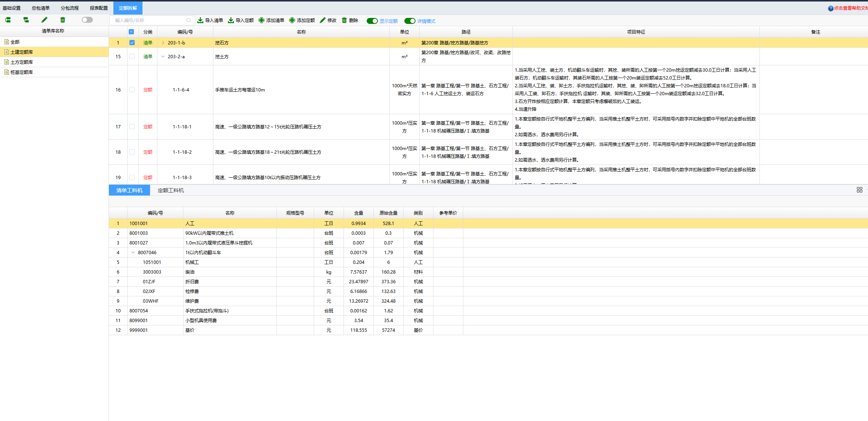868x421 pixels.
Task: Click the search magnifier icon in the search box
Action: 189,21
